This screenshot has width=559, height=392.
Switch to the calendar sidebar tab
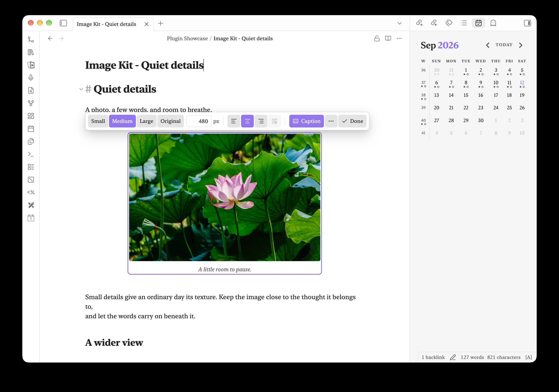(478, 23)
